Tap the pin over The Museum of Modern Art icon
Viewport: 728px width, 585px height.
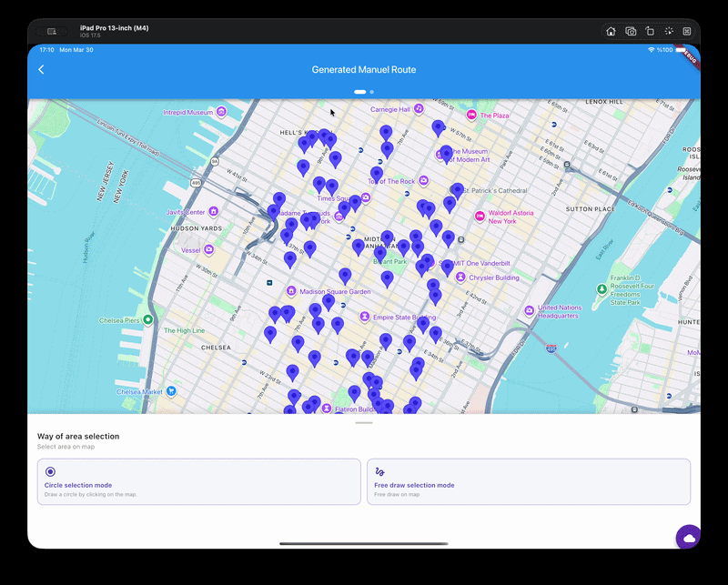pyautogui.click(x=446, y=153)
